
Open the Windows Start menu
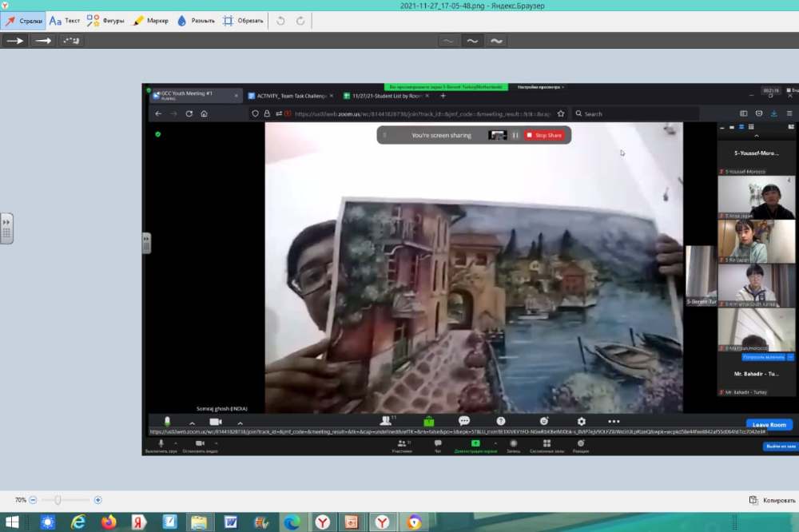[12, 522]
